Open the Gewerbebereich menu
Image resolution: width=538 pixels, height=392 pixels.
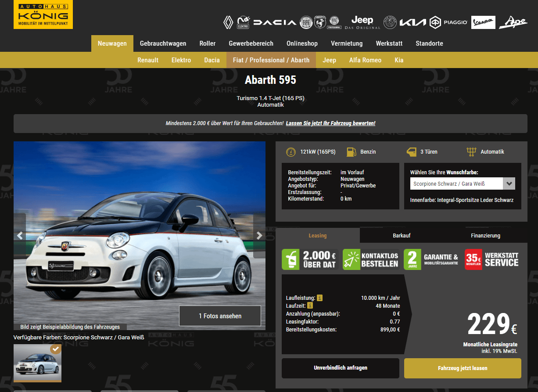pos(251,43)
